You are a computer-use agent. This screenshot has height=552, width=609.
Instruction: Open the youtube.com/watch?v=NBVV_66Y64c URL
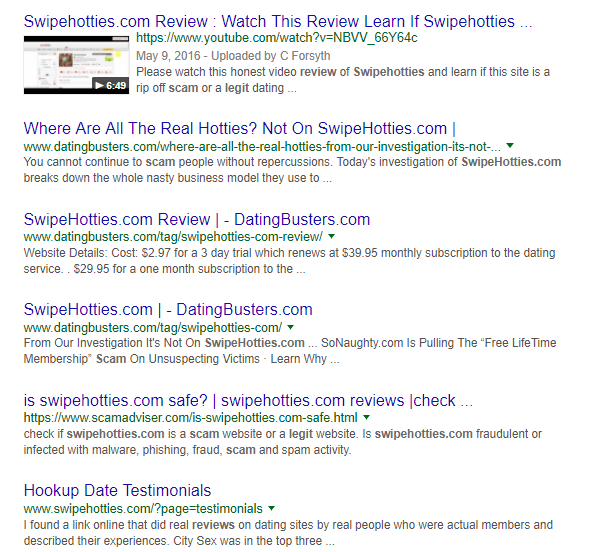[x=277, y=38]
